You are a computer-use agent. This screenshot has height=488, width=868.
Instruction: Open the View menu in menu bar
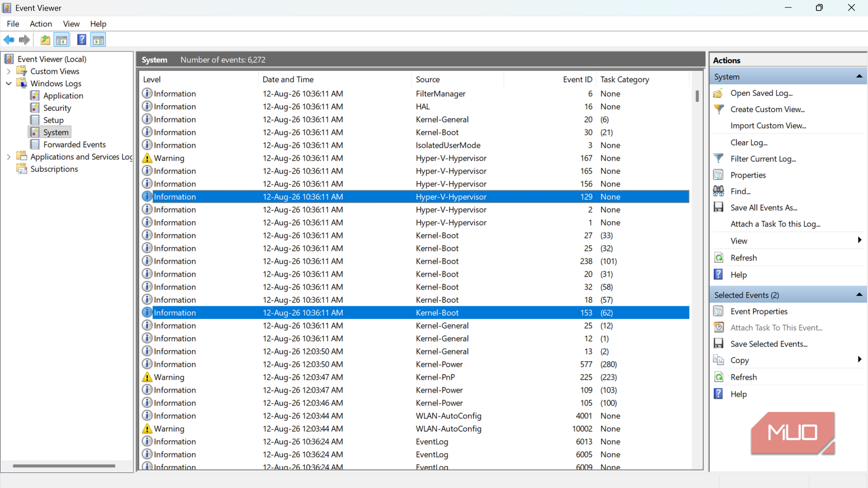pyautogui.click(x=71, y=24)
